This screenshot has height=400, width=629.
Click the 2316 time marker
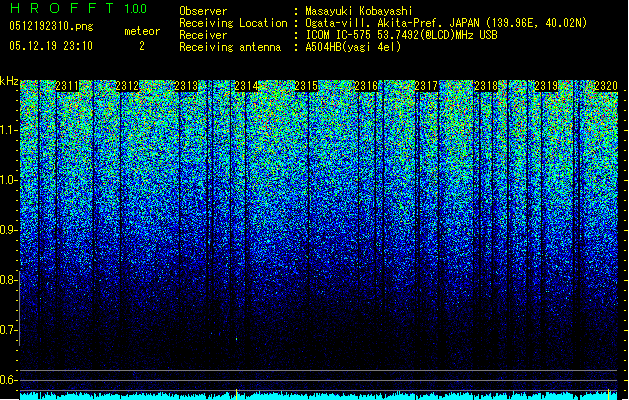(366, 86)
